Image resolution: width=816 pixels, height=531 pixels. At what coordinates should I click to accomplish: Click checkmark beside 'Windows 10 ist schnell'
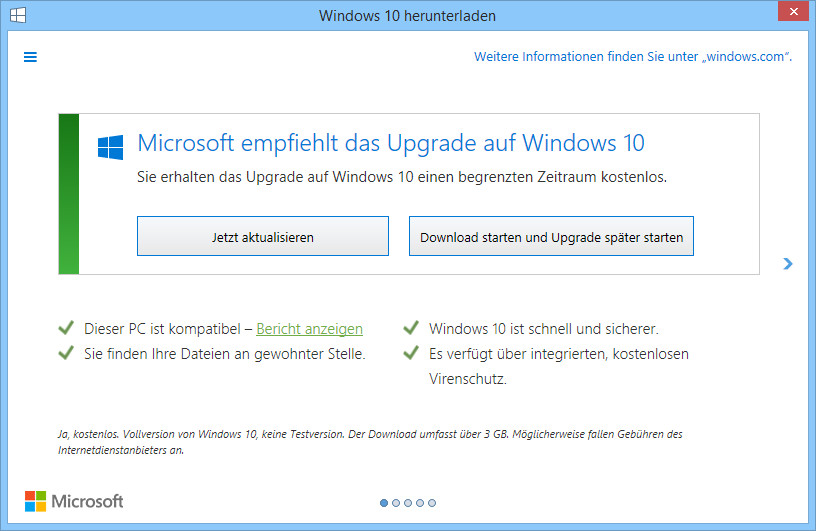pyautogui.click(x=411, y=328)
